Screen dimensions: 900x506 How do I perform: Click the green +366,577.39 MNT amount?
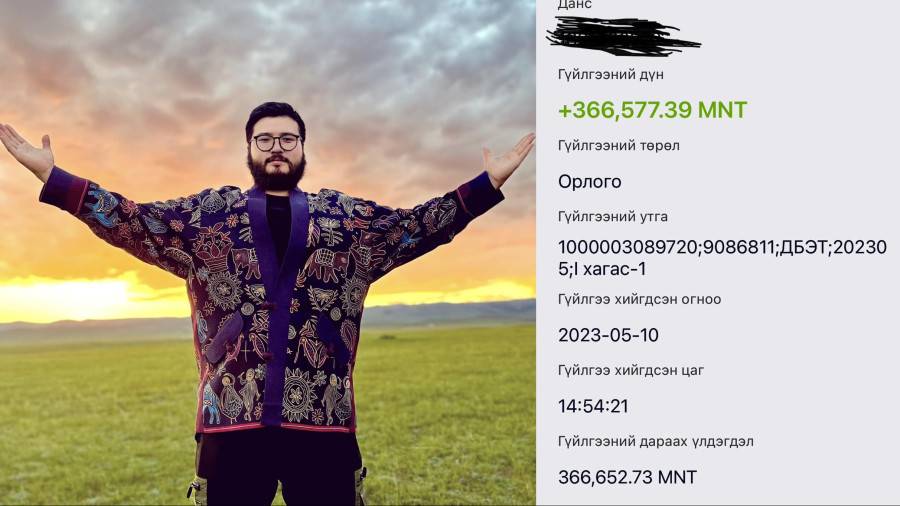pyautogui.click(x=652, y=110)
